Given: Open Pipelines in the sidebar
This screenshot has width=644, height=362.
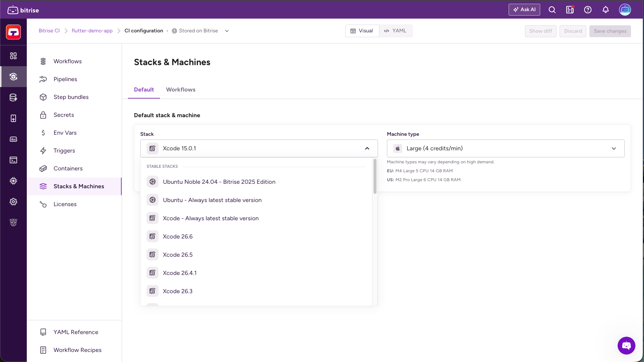Looking at the screenshot, I should point(74,79).
